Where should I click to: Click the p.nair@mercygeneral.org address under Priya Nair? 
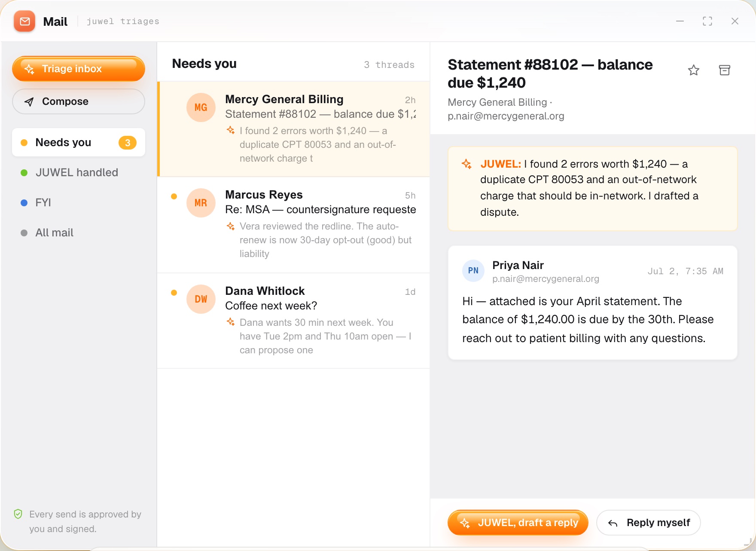(546, 279)
